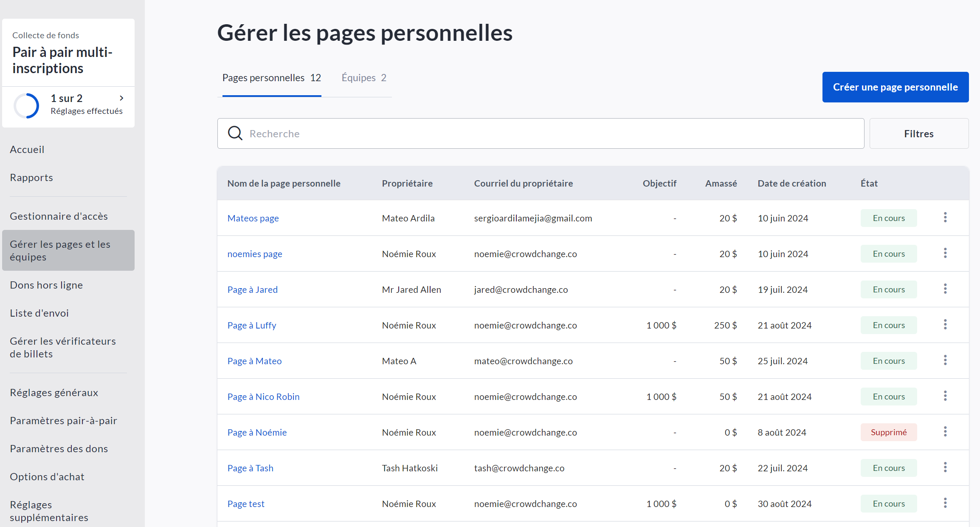Image resolution: width=980 pixels, height=527 pixels.
Task: Open the three-dot menu for Page à Jared
Action: click(x=945, y=289)
